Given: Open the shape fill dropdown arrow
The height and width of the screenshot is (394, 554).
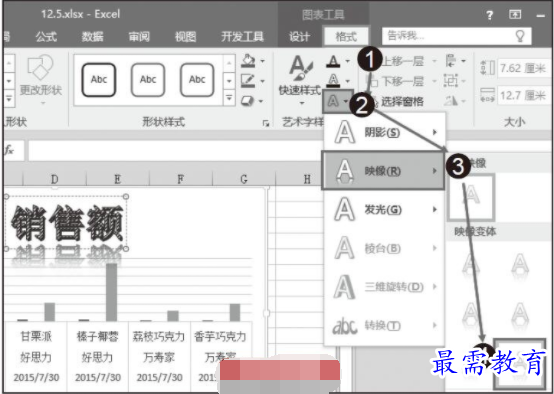Looking at the screenshot, I should 263,61.
